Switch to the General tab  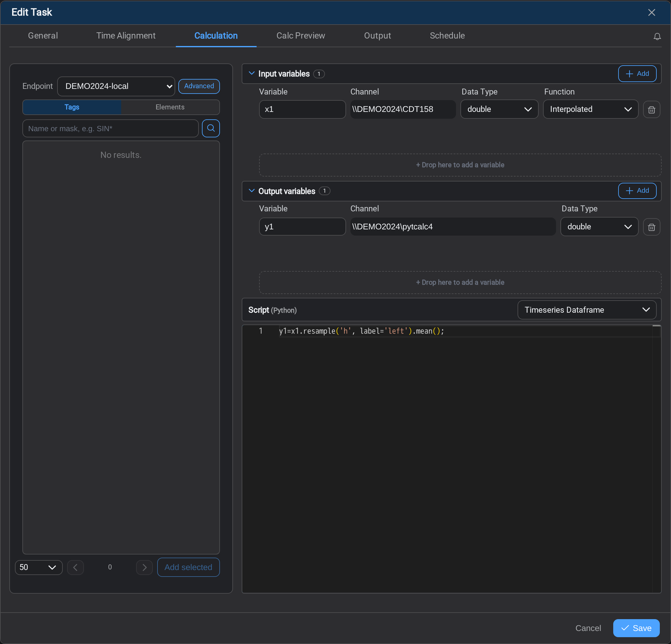43,36
